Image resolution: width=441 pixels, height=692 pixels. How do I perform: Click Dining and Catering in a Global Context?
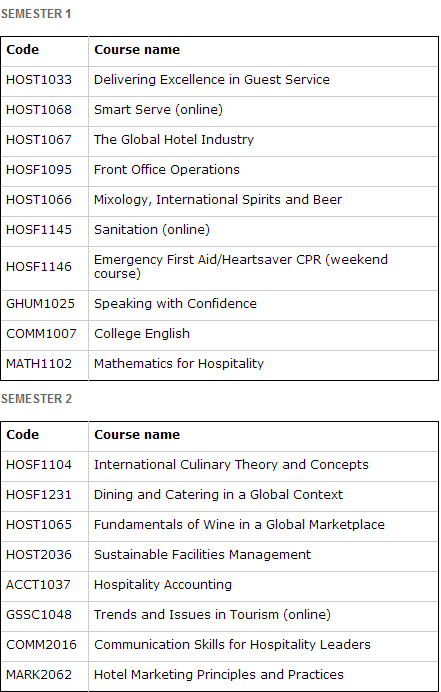tap(219, 495)
